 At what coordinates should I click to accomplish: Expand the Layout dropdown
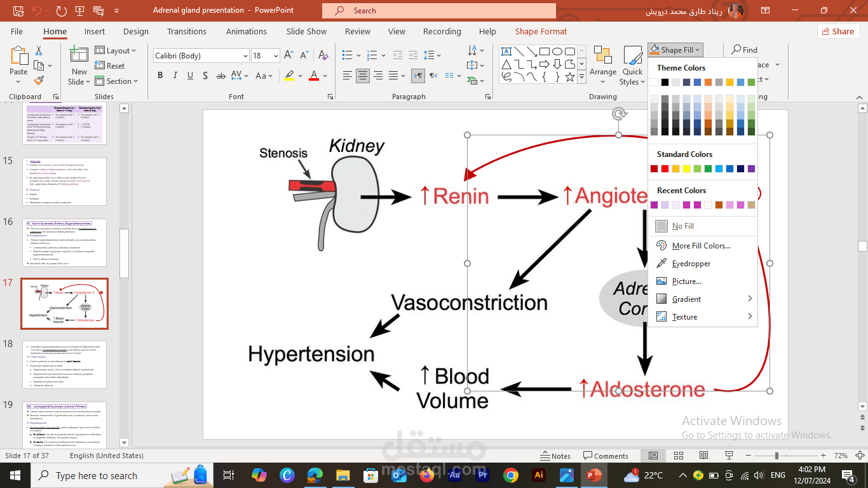click(x=116, y=51)
